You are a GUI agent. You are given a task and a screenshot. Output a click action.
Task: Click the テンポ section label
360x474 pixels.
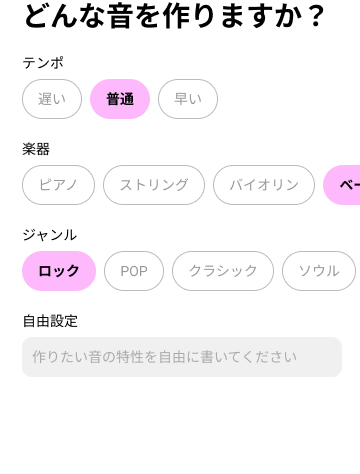coord(43,63)
